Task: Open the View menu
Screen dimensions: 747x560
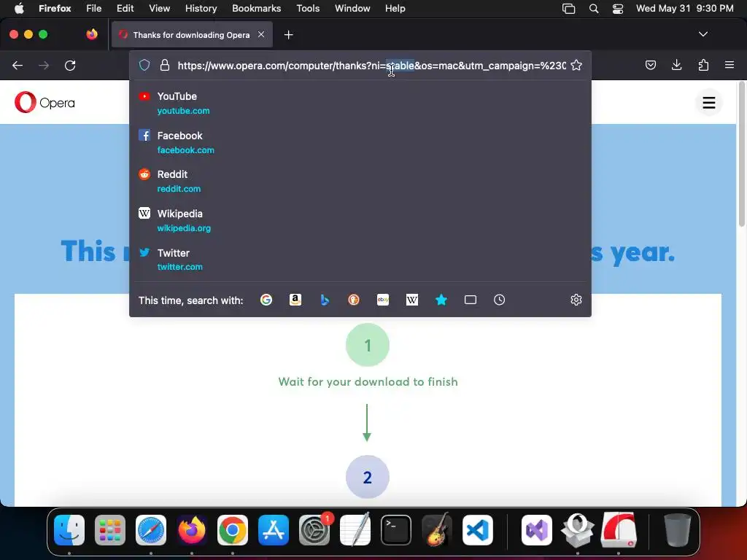Action: pyautogui.click(x=159, y=8)
